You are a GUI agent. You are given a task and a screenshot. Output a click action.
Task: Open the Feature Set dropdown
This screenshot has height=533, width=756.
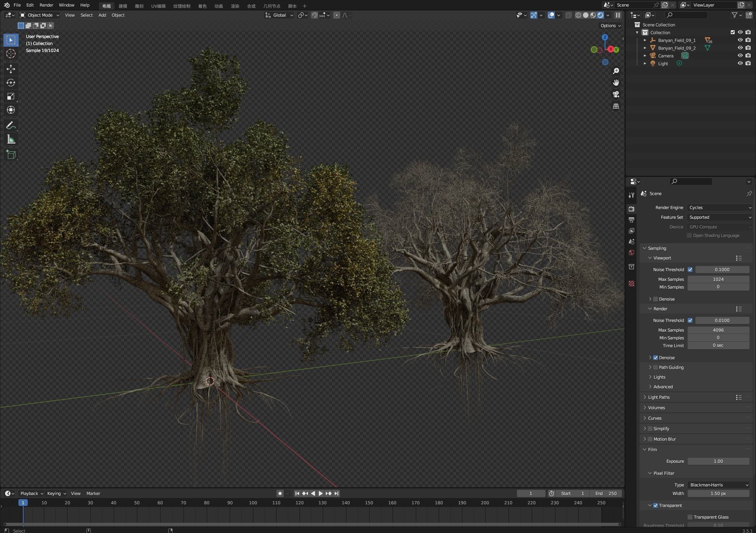pyautogui.click(x=720, y=217)
